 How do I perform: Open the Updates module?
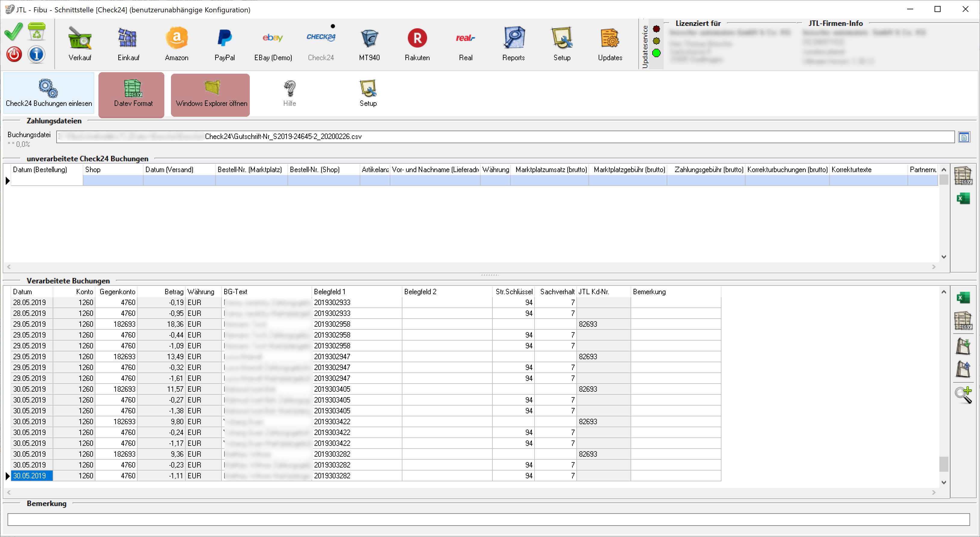click(x=610, y=44)
